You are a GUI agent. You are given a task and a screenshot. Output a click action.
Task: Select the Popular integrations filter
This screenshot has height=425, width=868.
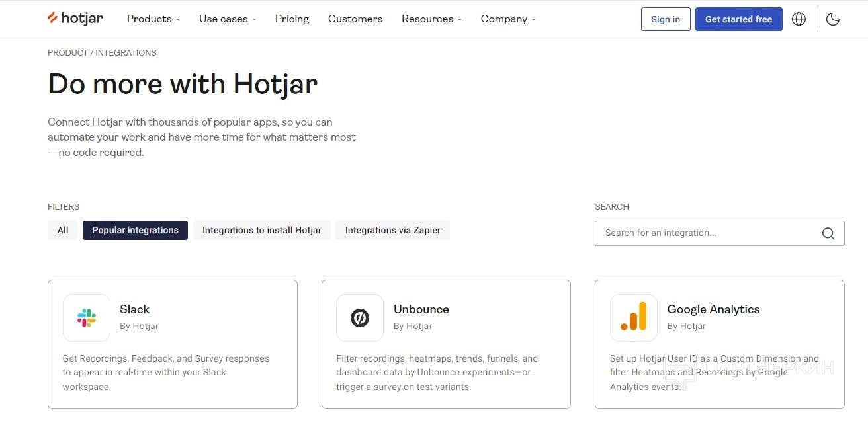(x=135, y=231)
